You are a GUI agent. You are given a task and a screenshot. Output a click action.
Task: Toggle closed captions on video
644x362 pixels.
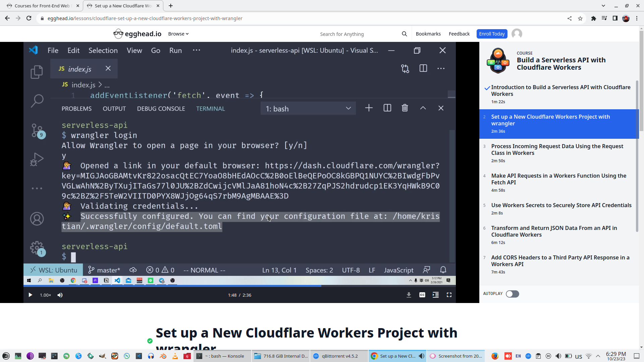422,295
